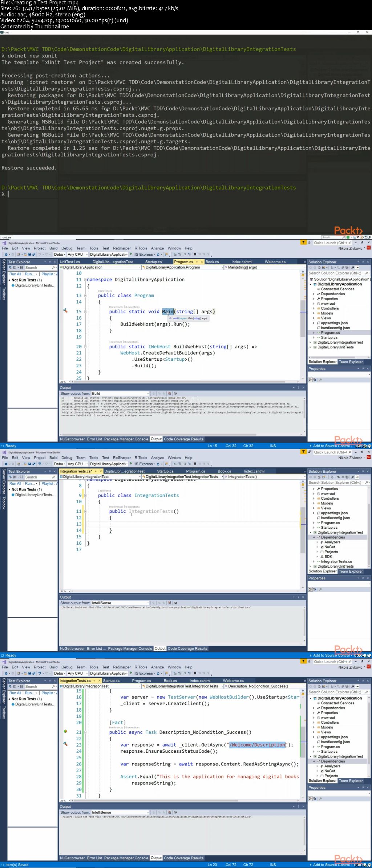Click Test Explorer search magnifier in Program.cs window
This screenshot has height=868, width=372.
[53, 268]
